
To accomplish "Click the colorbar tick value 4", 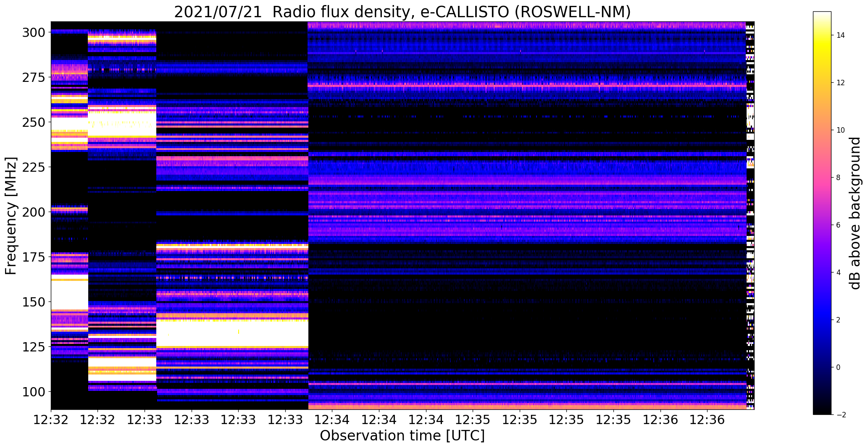I will tap(839, 272).
